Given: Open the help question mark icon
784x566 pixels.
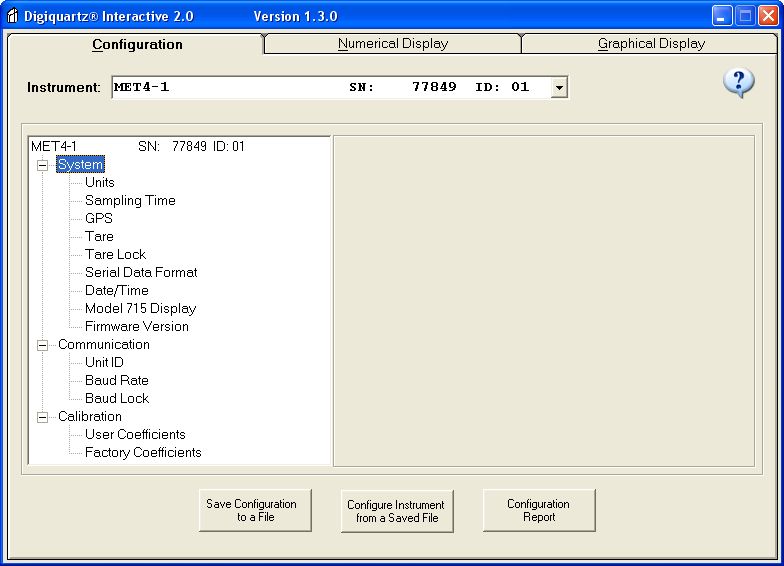Looking at the screenshot, I should click(738, 82).
